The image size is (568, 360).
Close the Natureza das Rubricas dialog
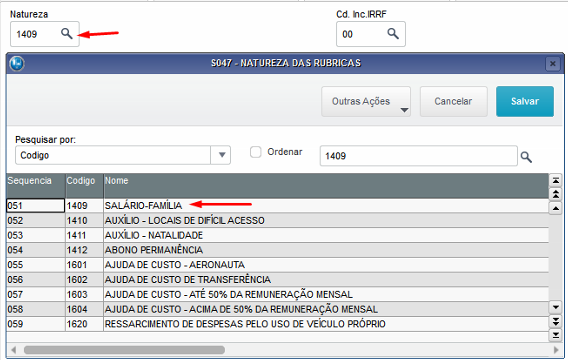tap(552, 64)
